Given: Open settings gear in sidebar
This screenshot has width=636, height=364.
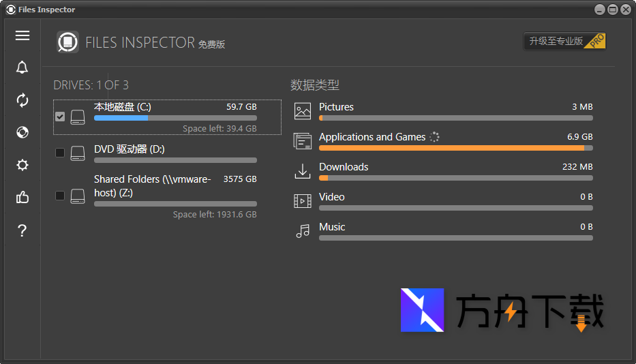Looking at the screenshot, I should pyautogui.click(x=22, y=165).
